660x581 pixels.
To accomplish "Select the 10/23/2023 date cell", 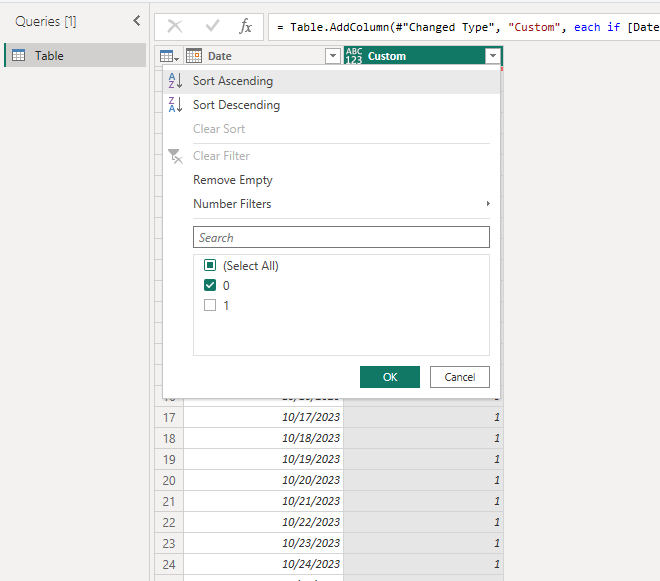I will click(263, 543).
